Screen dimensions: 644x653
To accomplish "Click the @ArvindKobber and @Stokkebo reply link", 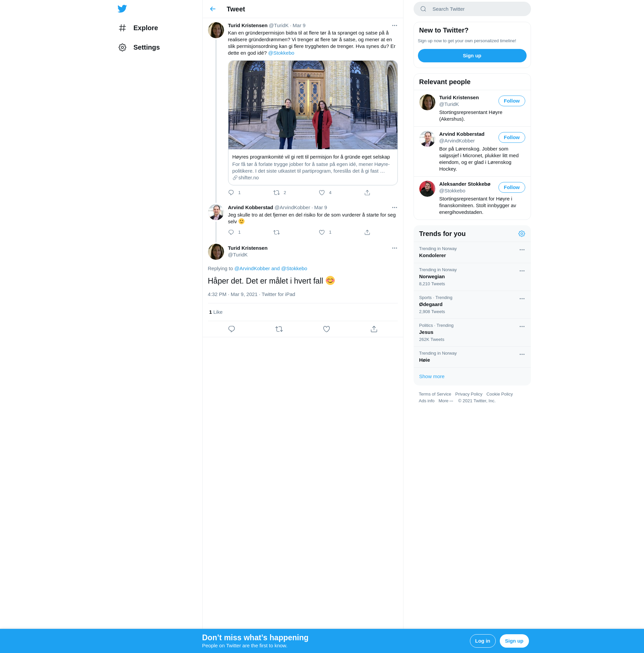I will [x=271, y=269].
